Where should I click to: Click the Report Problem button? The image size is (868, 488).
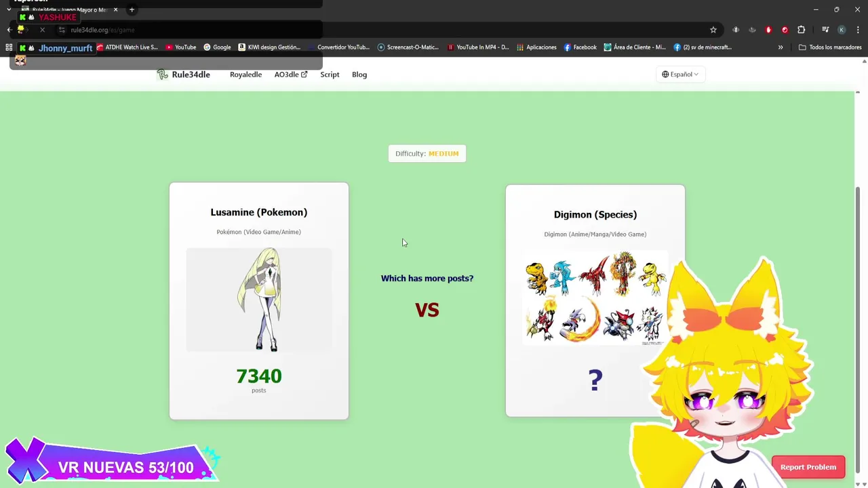(808, 467)
